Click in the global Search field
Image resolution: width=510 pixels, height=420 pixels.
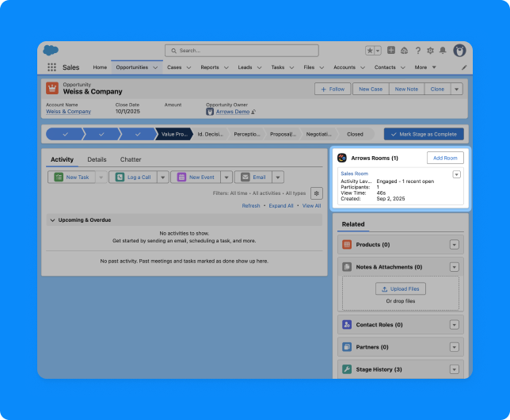[242, 51]
